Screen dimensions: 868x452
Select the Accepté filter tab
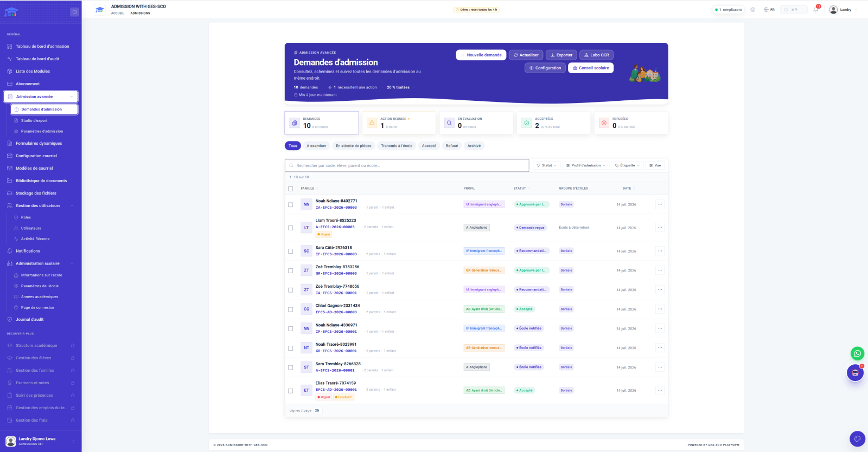click(429, 146)
